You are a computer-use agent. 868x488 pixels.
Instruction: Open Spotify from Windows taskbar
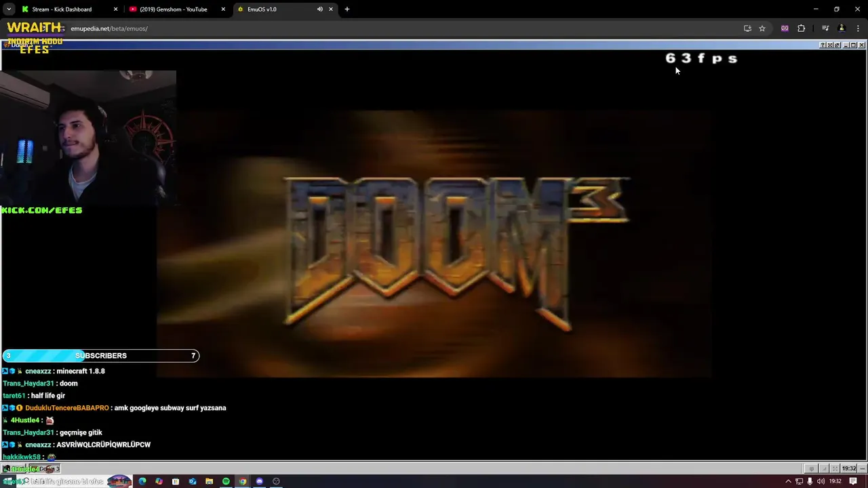[226, 481]
